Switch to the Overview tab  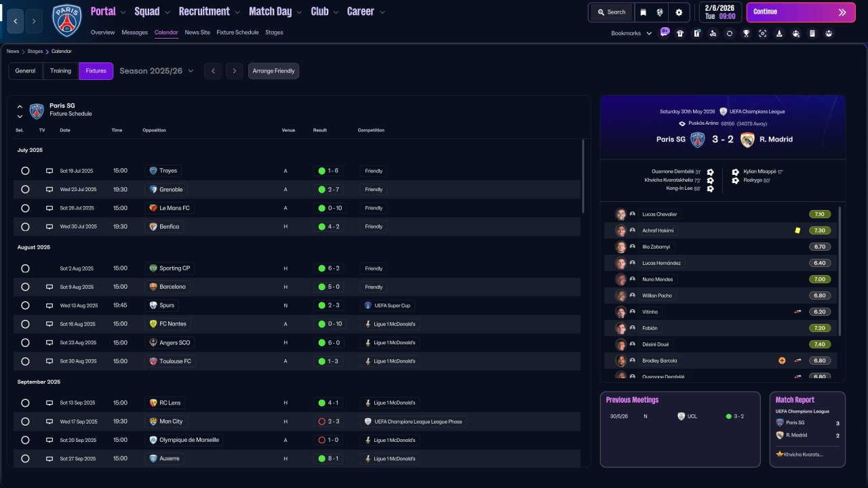pyautogui.click(x=102, y=33)
